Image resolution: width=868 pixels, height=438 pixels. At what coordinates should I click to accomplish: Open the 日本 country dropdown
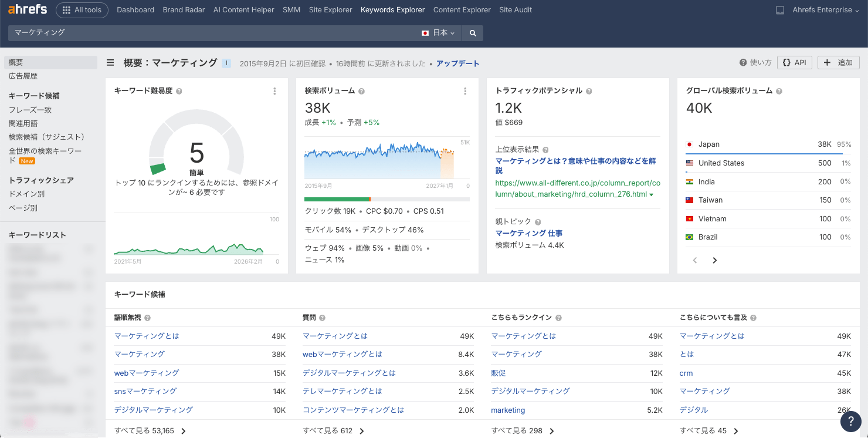click(x=439, y=33)
